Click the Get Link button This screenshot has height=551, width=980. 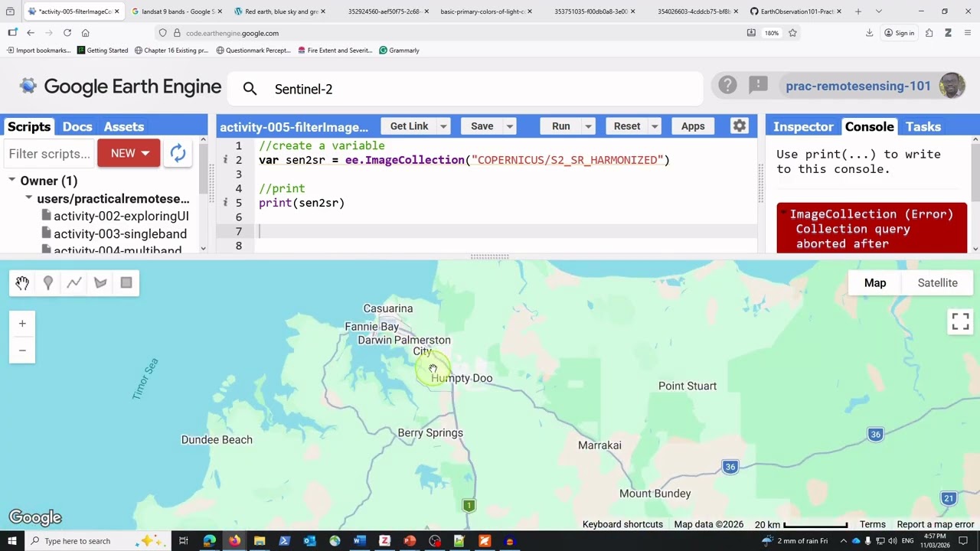[409, 126]
